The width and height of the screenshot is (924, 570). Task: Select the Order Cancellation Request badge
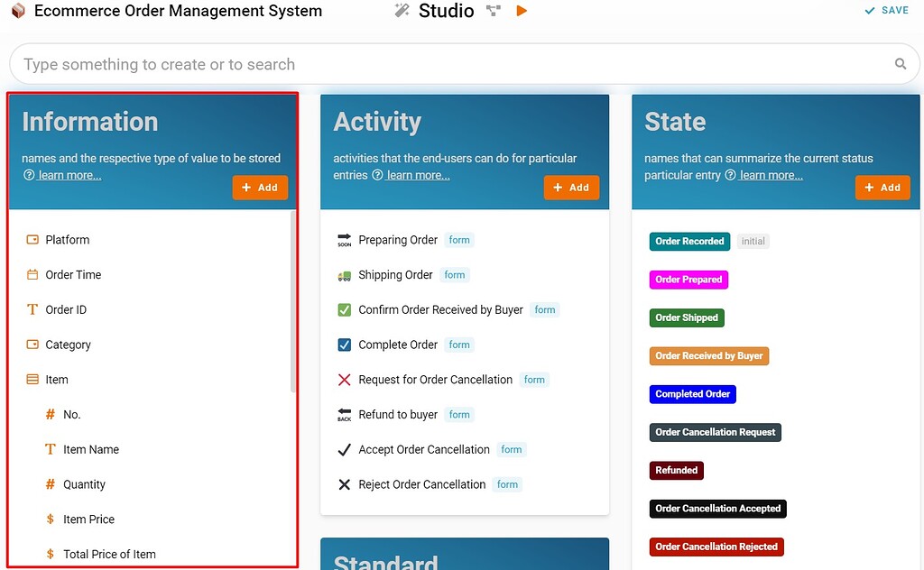pyautogui.click(x=716, y=432)
